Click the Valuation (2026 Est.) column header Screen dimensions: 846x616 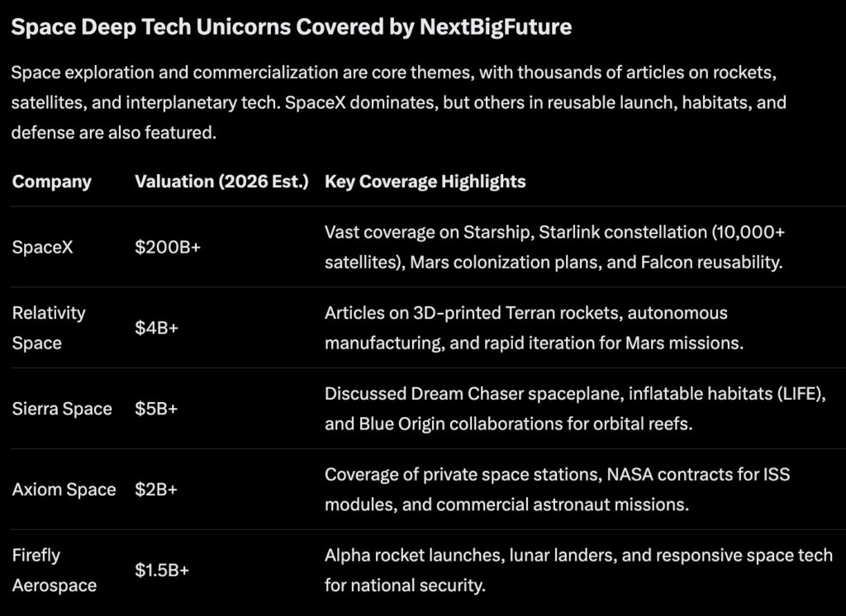click(x=221, y=182)
